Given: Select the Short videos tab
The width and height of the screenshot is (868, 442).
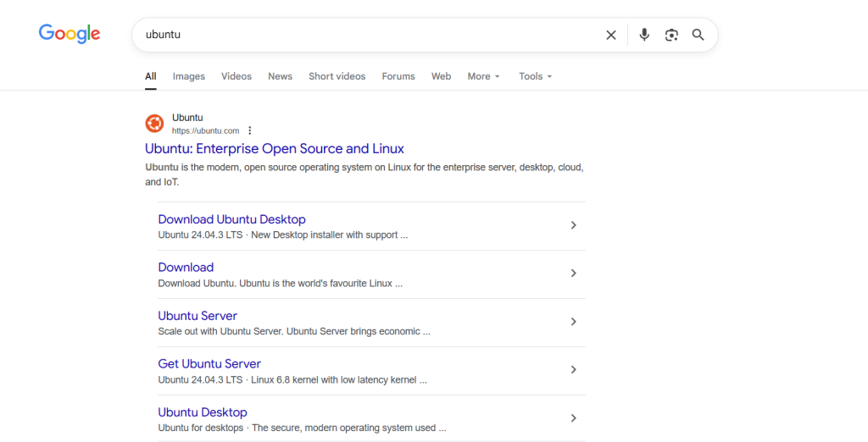Looking at the screenshot, I should click(x=337, y=76).
